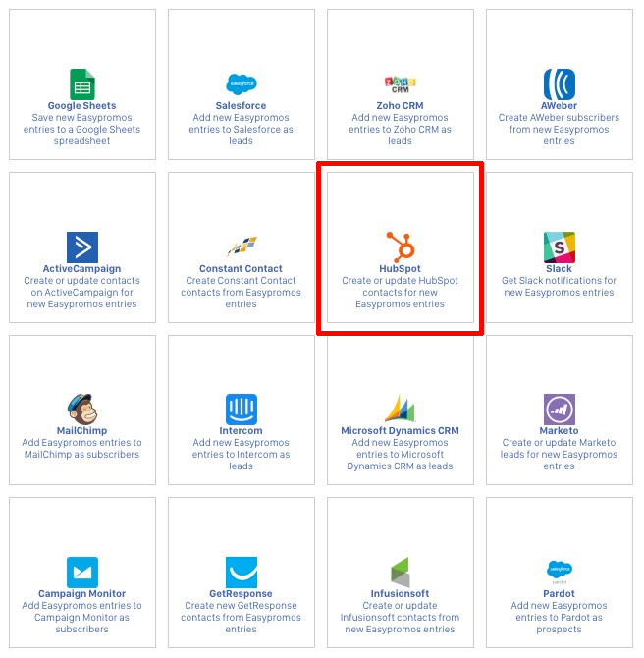
Task: Click 'Add new Easypromos entries to Zoho CRM as leads'
Action: click(400, 130)
